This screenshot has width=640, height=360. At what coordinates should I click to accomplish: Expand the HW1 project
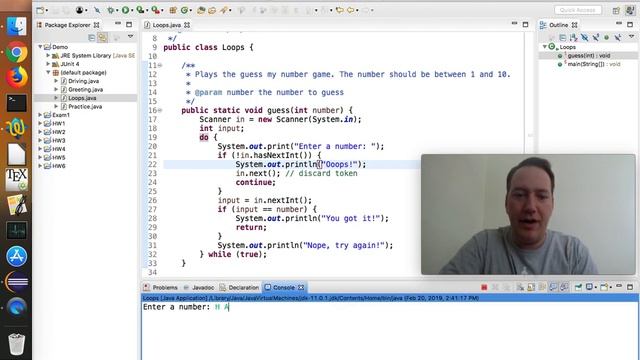40,123
